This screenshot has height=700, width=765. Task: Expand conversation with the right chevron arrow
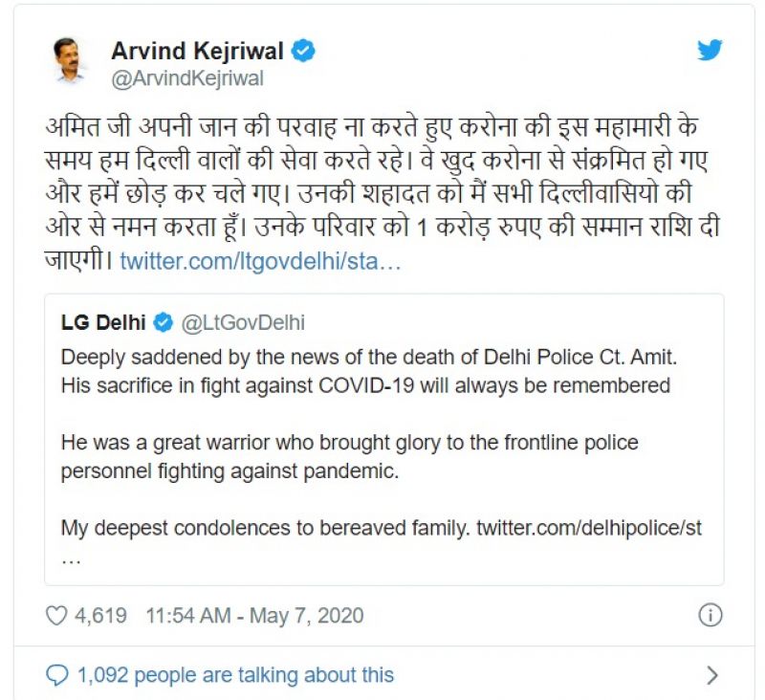[711, 675]
